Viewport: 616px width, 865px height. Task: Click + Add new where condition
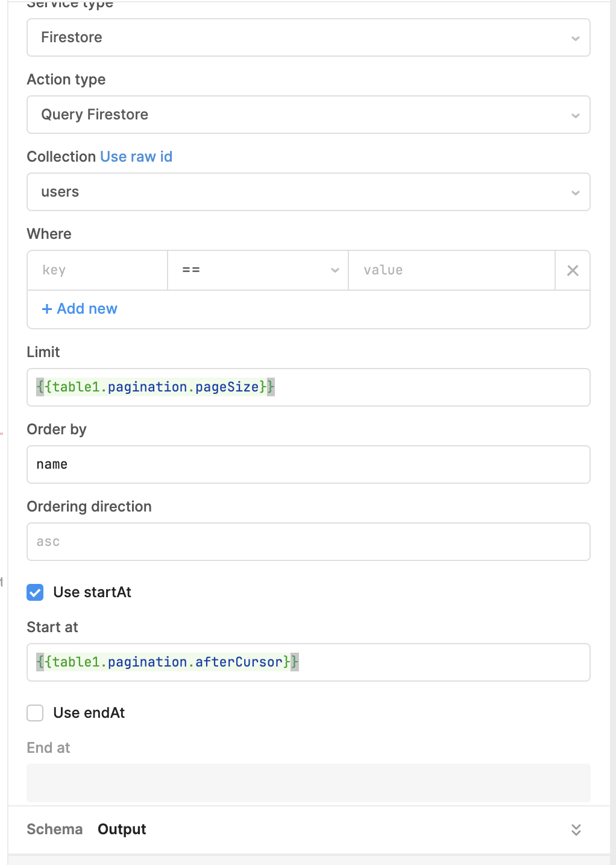pos(80,309)
